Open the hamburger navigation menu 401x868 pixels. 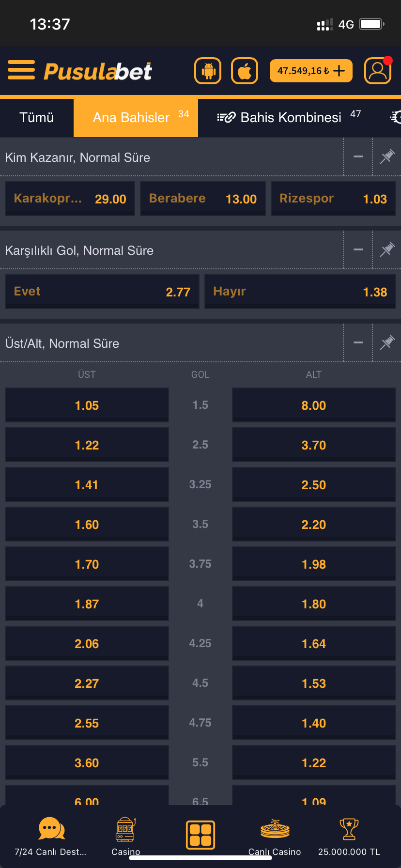coord(21,70)
